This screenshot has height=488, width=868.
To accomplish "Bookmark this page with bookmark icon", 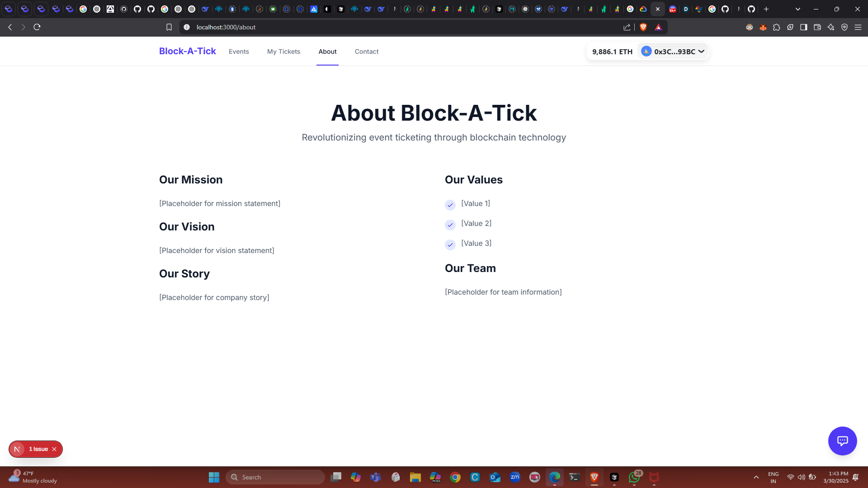I will [169, 27].
